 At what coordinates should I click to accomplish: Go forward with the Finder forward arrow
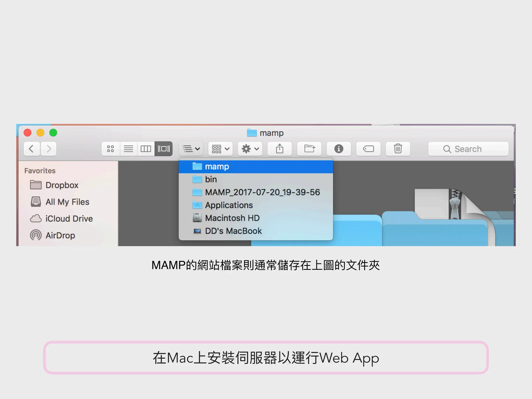49,149
